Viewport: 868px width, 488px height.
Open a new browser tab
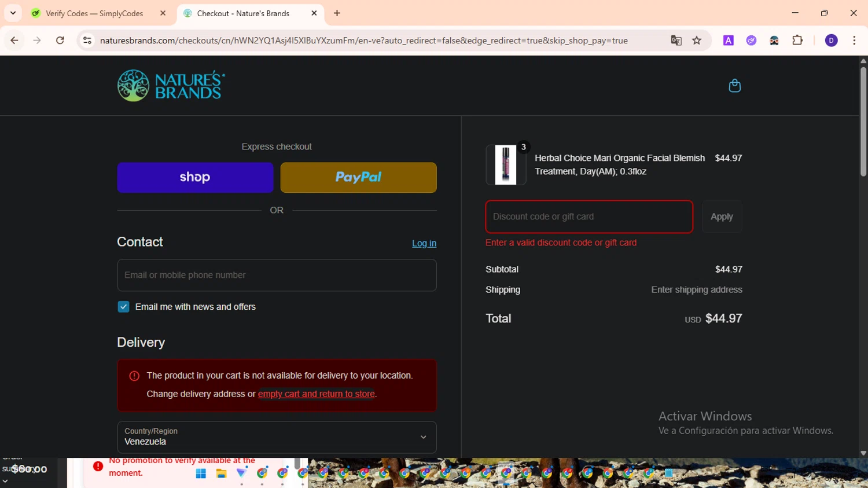pyautogui.click(x=337, y=13)
